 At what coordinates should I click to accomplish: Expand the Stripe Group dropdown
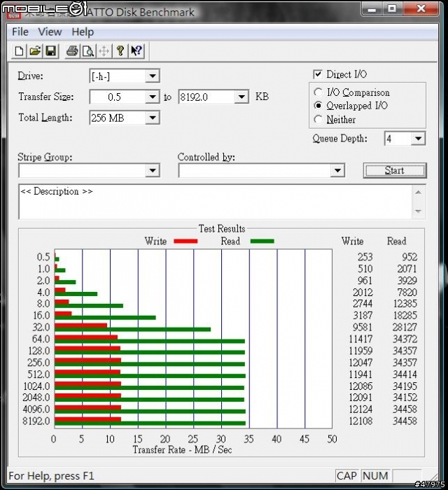pos(153,171)
